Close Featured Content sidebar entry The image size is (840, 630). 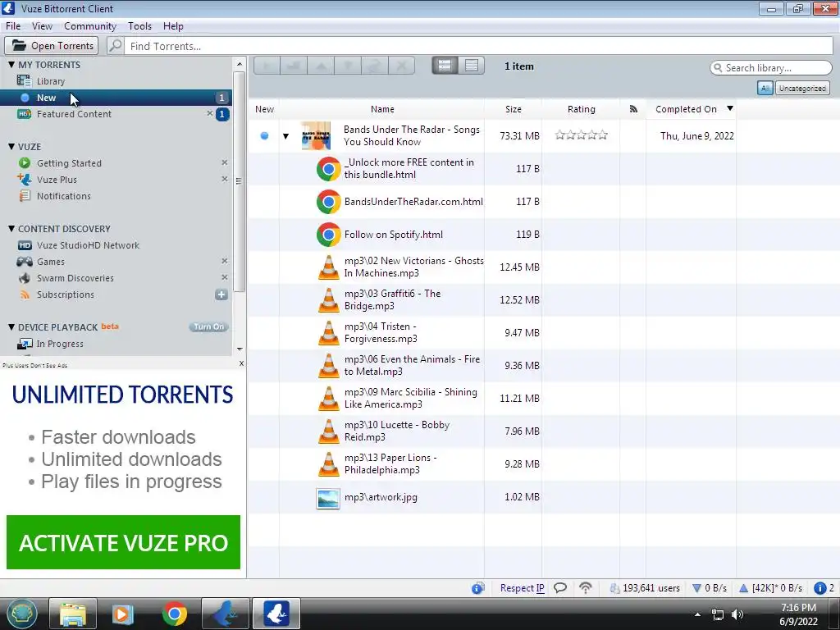pos(210,113)
